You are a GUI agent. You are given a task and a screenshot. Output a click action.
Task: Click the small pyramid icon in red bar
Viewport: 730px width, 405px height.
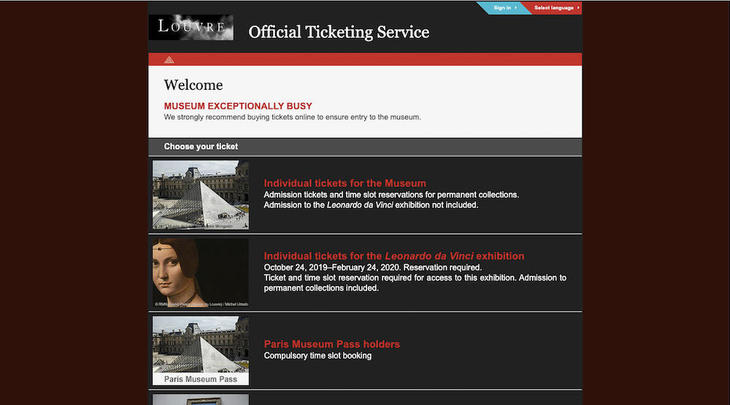[x=169, y=59]
